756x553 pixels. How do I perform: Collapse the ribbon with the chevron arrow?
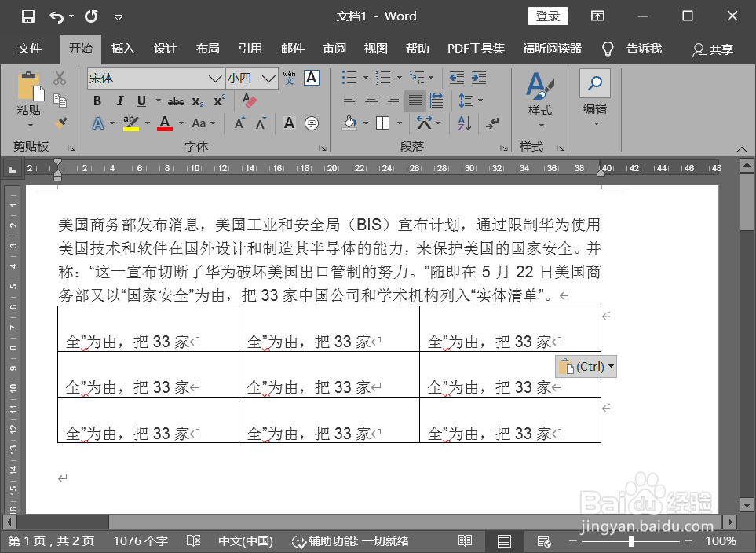click(741, 148)
